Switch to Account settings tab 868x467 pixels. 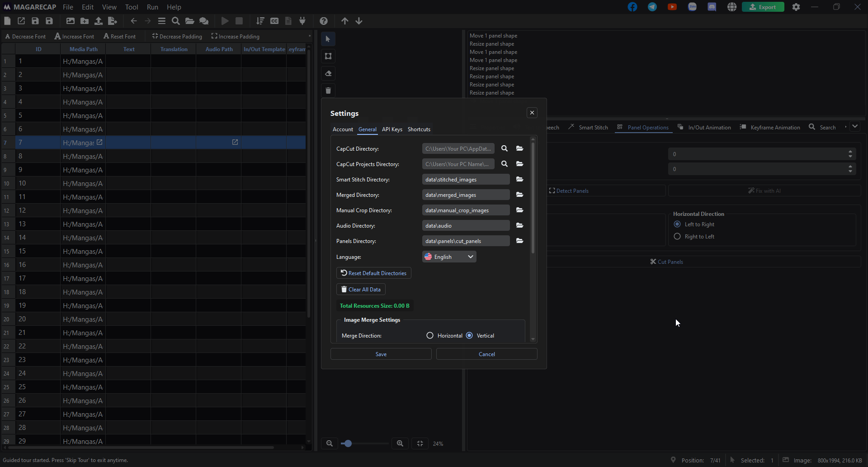[x=343, y=129]
